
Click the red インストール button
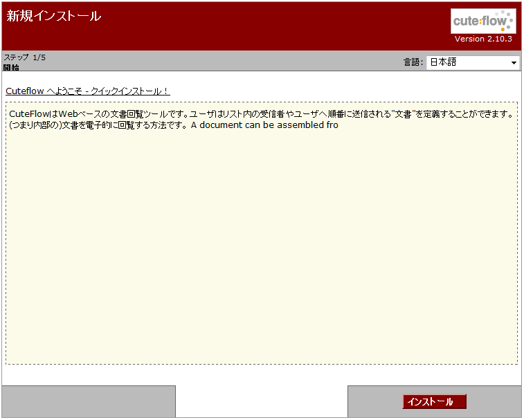434,401
